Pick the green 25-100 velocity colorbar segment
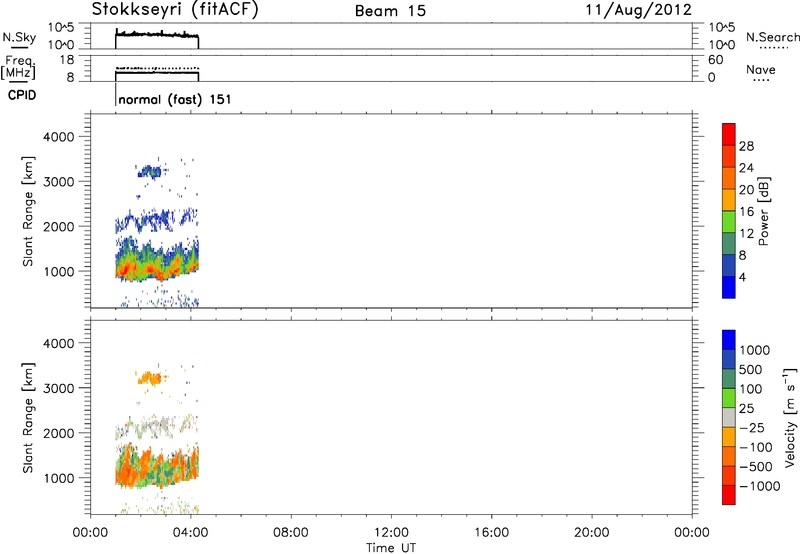800x554 pixels. coord(729,398)
